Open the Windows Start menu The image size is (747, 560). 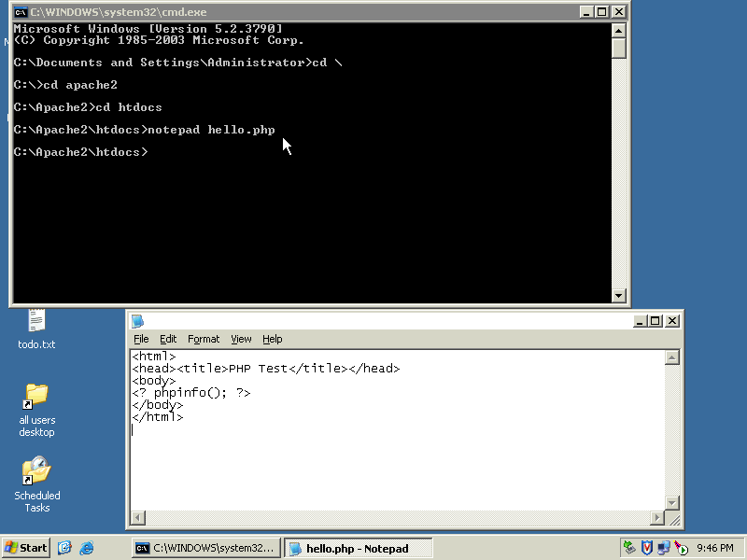tap(26, 548)
